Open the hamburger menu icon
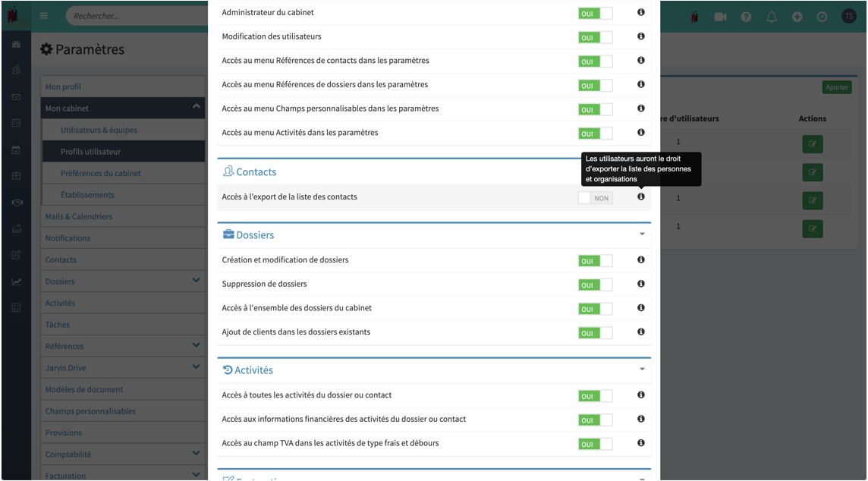The image size is (868, 481). [x=44, y=15]
